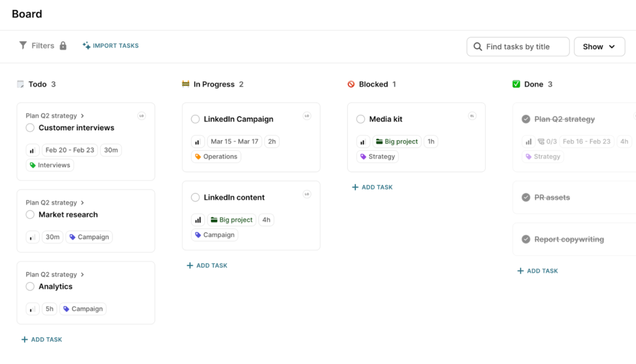
Task: Click the orange Operations tag on LinkedIn Campaign
Action: click(x=216, y=157)
